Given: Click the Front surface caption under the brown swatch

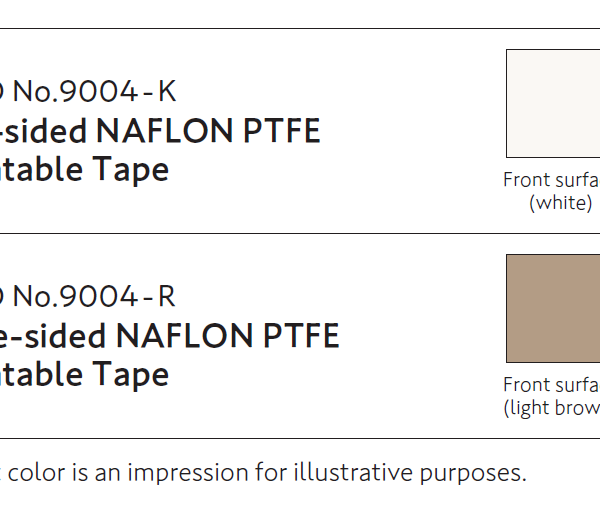Looking at the screenshot, I should (551, 385).
